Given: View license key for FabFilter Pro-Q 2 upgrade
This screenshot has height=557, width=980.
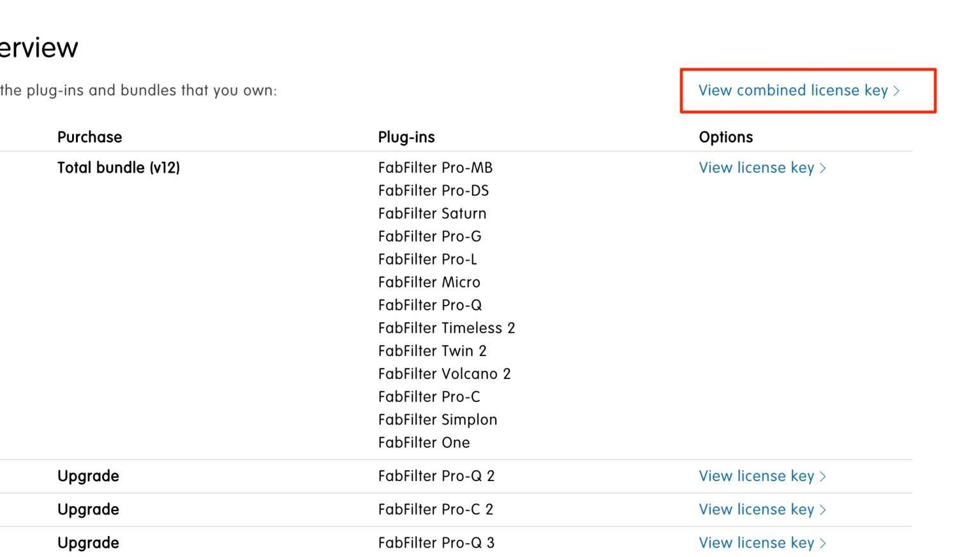Looking at the screenshot, I should pyautogui.click(x=756, y=476).
